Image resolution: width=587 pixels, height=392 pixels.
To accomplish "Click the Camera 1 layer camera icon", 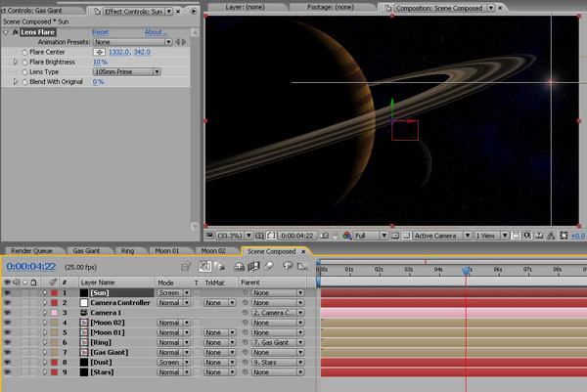I will click(x=84, y=313).
